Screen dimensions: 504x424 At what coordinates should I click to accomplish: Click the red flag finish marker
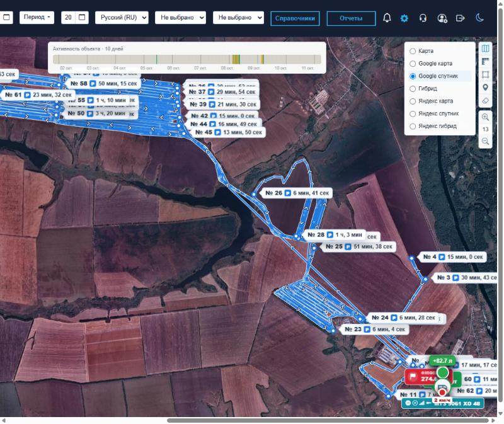(x=413, y=376)
